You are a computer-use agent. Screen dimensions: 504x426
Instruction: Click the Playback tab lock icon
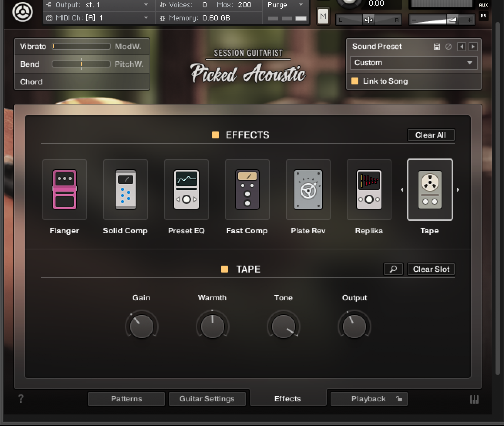click(399, 399)
